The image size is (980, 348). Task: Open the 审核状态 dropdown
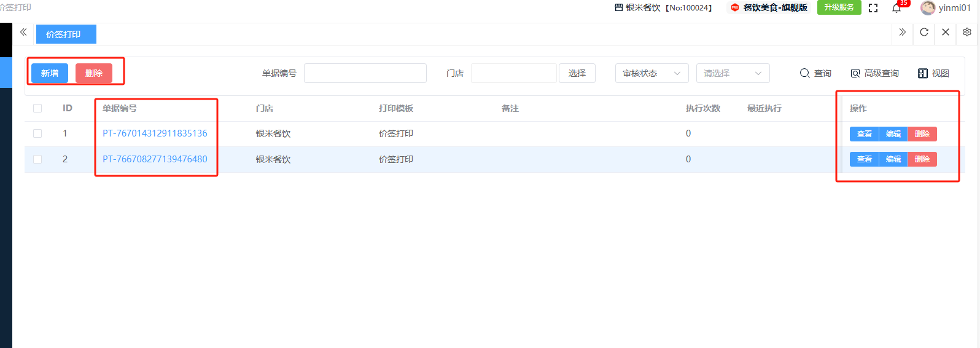pos(651,73)
